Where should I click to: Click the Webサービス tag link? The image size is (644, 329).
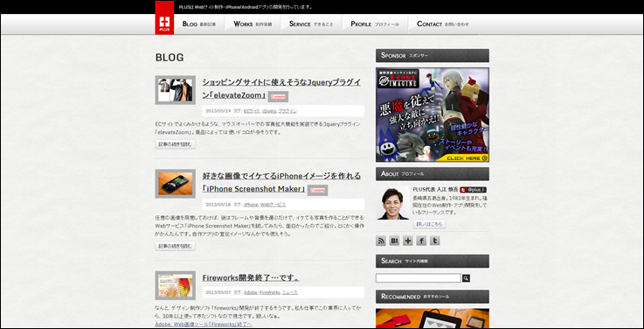(273, 205)
